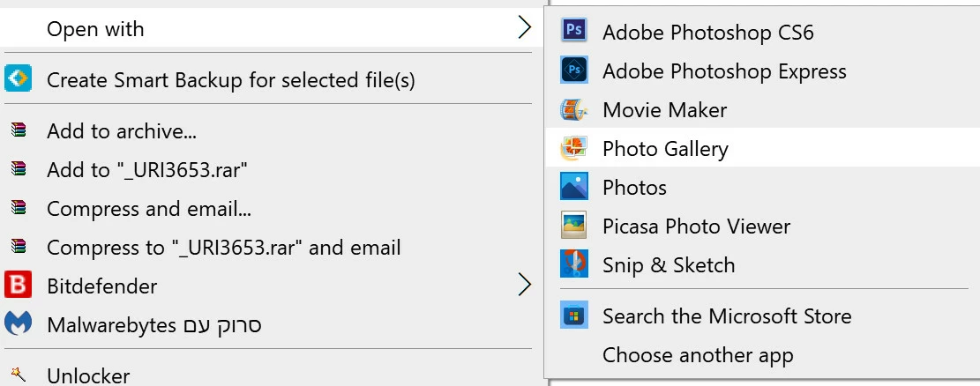Select Compress and email... option
Screen dimensions: 980x386
tap(148, 209)
